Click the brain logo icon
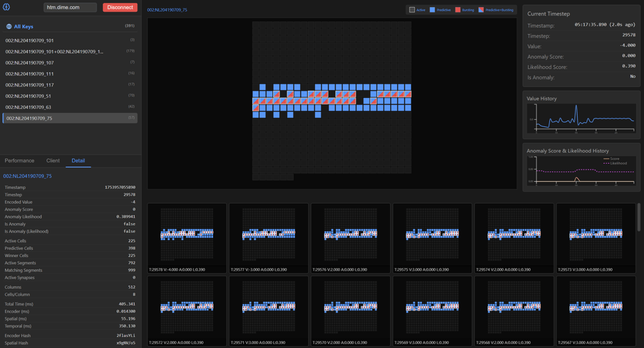This screenshot has width=644, height=348. pyautogui.click(x=6, y=7)
